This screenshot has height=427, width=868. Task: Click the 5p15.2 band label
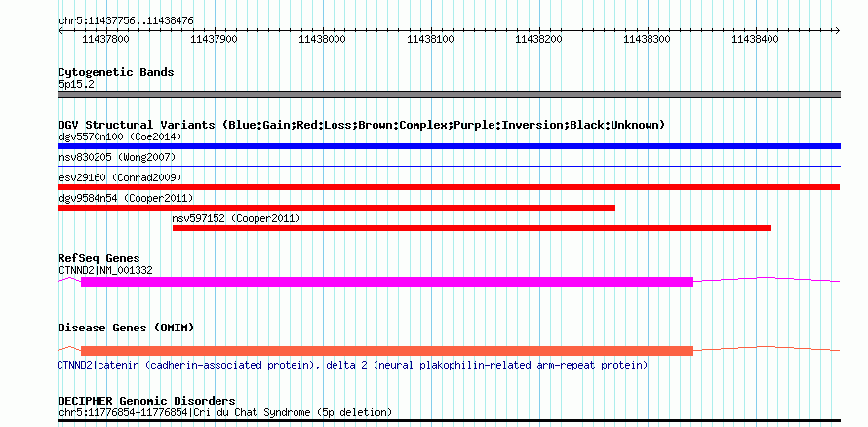pyautogui.click(x=75, y=85)
